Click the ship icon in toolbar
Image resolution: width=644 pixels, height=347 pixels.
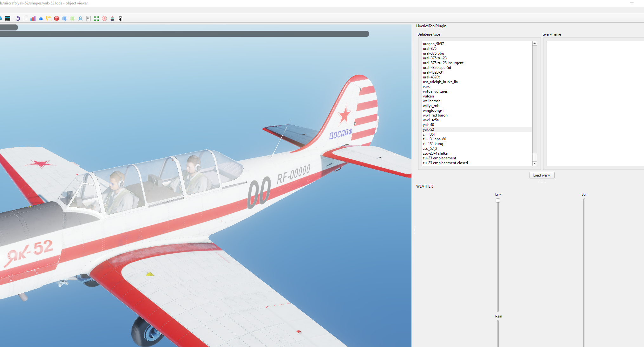112,18
